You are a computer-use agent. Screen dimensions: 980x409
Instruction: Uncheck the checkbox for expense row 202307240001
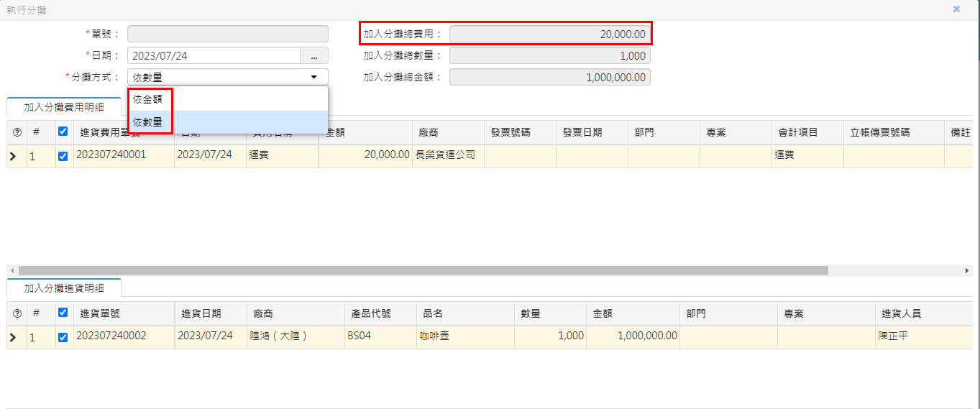[63, 156]
